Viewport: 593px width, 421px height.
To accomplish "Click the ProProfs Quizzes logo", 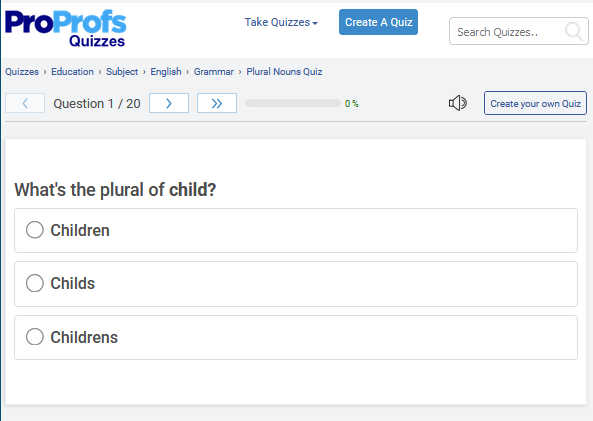I will (65, 29).
